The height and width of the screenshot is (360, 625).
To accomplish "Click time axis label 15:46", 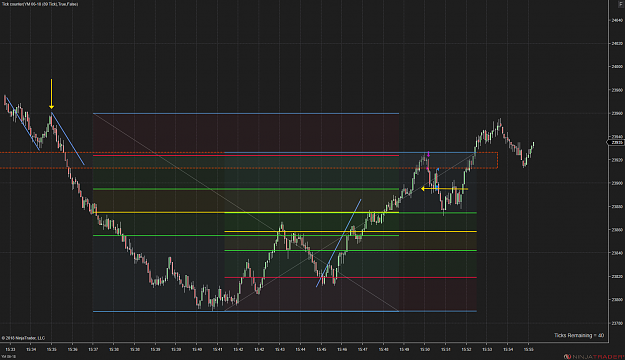I will 342,350.
